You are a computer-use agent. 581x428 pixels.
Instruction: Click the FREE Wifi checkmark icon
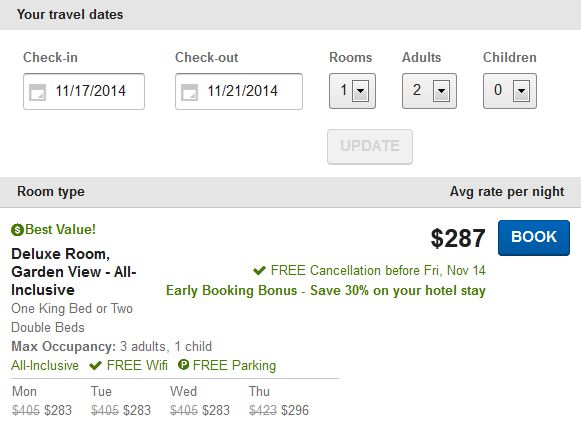[96, 366]
